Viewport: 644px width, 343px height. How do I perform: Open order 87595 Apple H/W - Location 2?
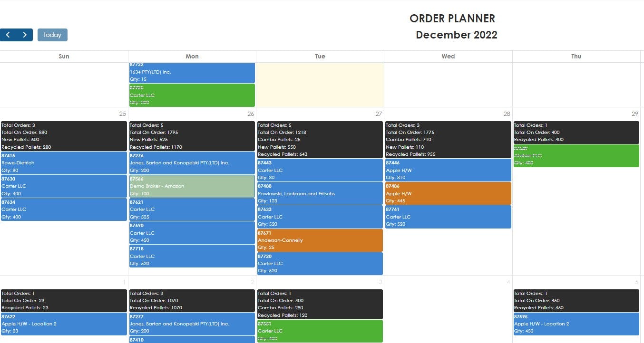[576, 324]
